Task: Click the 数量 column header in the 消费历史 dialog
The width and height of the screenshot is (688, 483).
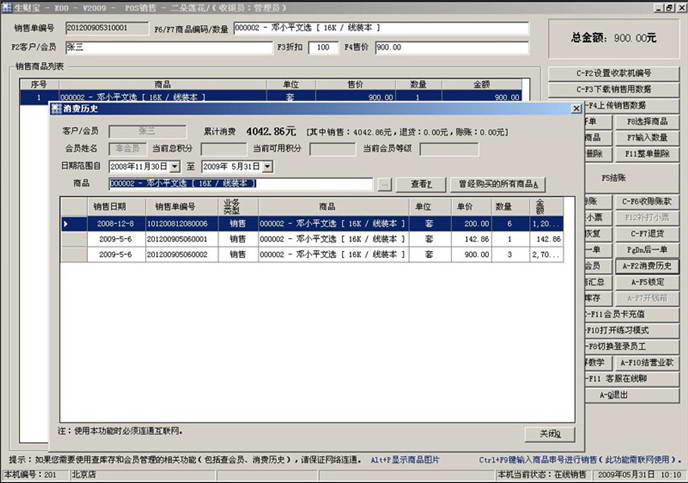Action: pos(511,206)
